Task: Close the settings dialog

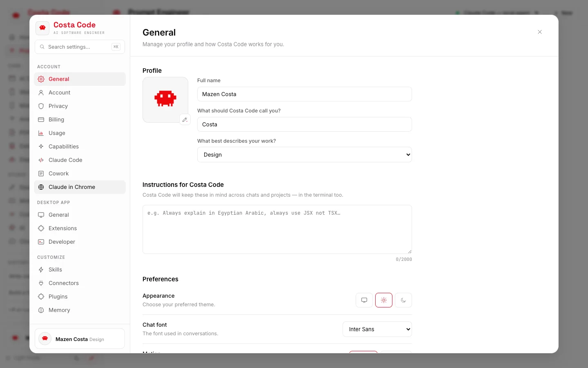Action: coord(540,32)
